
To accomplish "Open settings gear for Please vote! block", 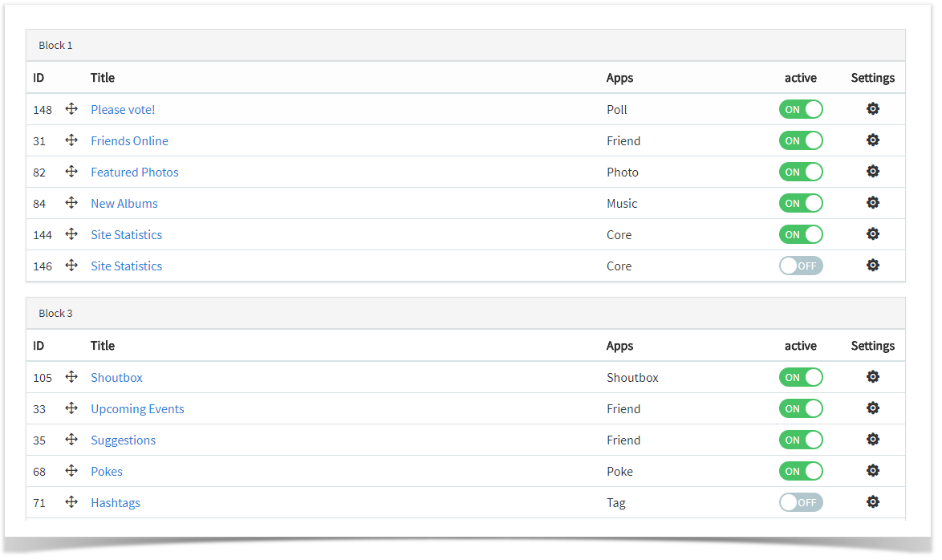I will coord(872,109).
